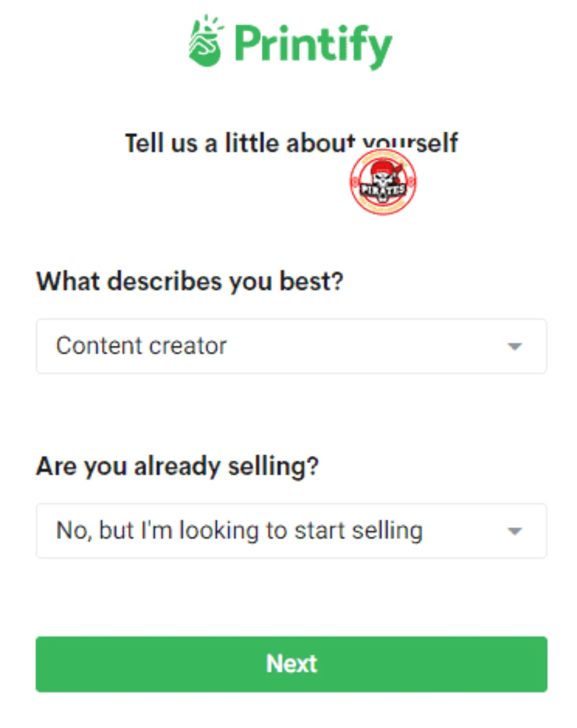Click the green Next button
The width and height of the screenshot is (577, 728).
click(x=291, y=664)
